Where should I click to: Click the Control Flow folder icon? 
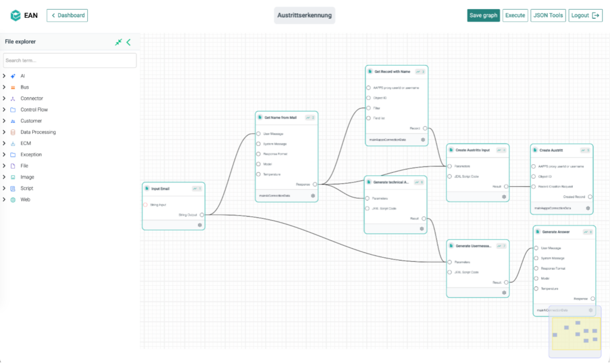pyautogui.click(x=13, y=110)
